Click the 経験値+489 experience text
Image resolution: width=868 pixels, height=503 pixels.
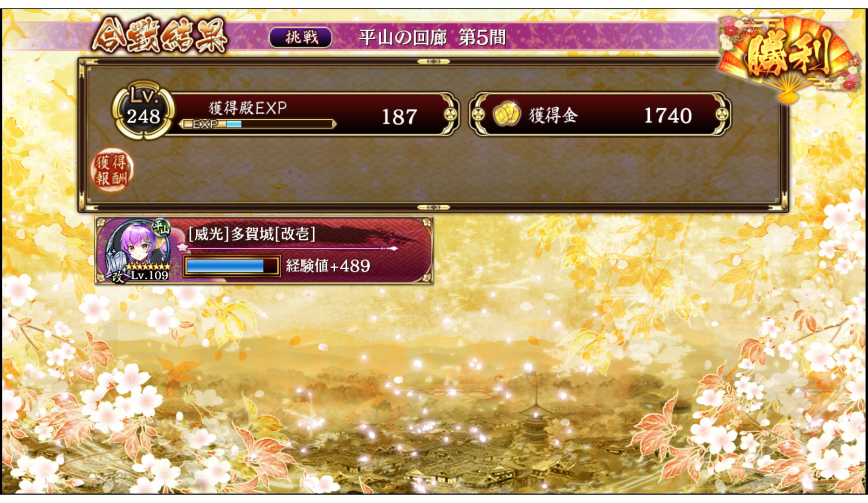click(x=328, y=266)
